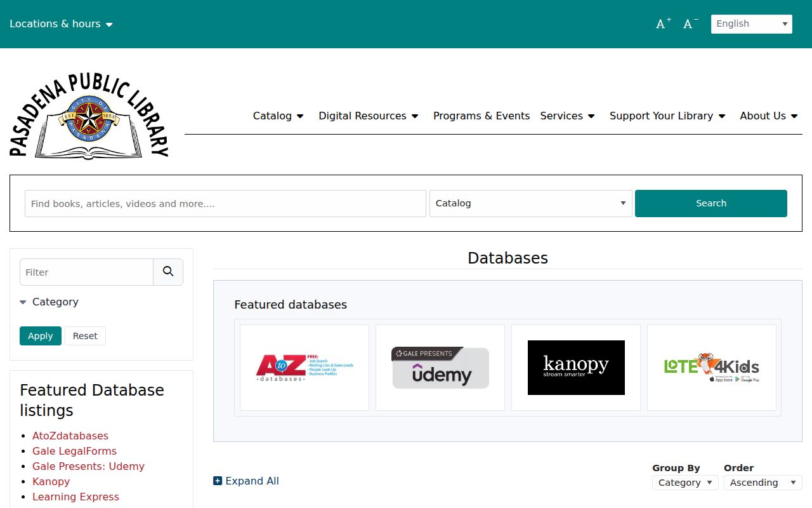Open the Kanopy featured database logo
The height and width of the screenshot is (508, 812).
tap(576, 368)
